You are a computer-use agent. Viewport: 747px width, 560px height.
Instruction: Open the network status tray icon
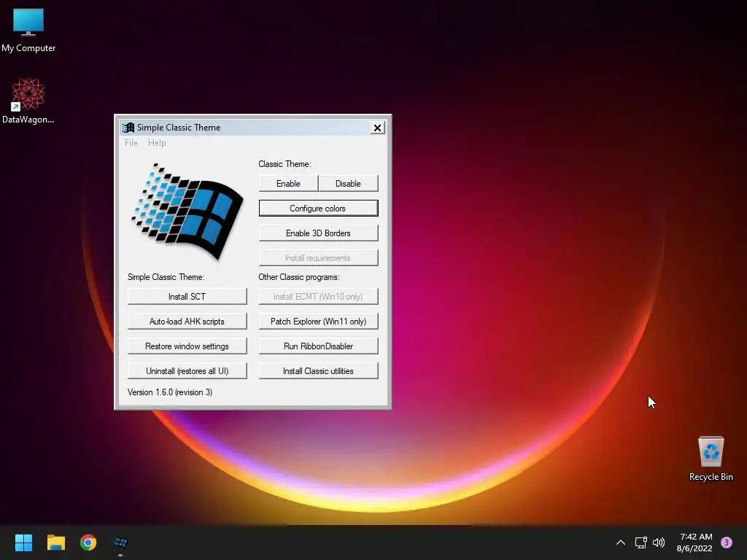coord(640,542)
